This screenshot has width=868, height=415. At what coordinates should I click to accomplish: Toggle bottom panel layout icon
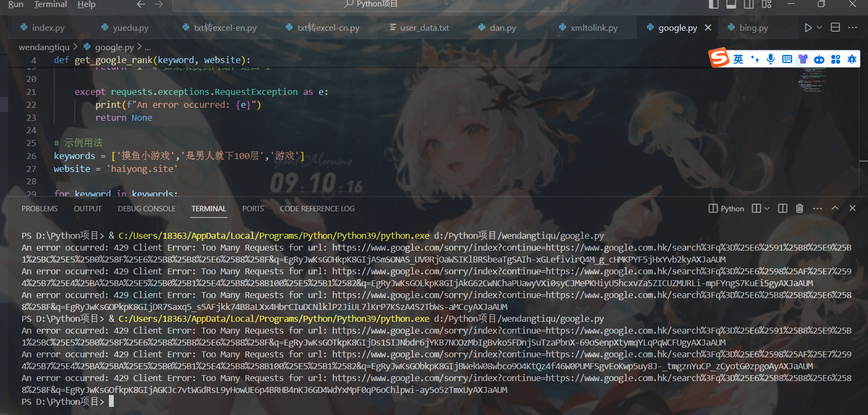pyautogui.click(x=731, y=4)
